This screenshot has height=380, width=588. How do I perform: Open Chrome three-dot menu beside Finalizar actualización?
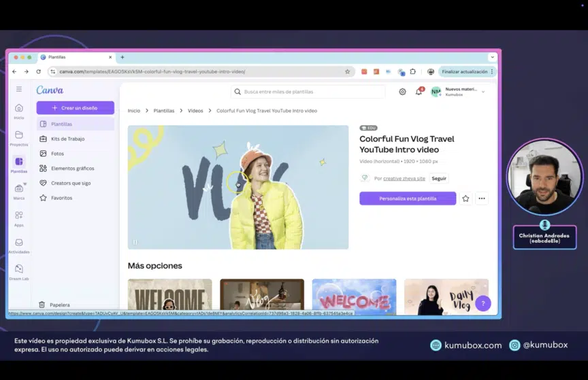click(492, 71)
